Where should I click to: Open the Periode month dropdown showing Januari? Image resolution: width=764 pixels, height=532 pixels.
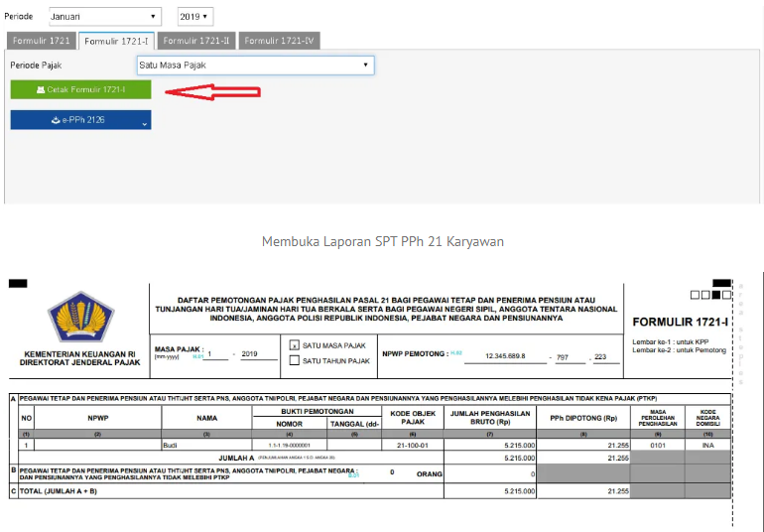pyautogui.click(x=104, y=17)
